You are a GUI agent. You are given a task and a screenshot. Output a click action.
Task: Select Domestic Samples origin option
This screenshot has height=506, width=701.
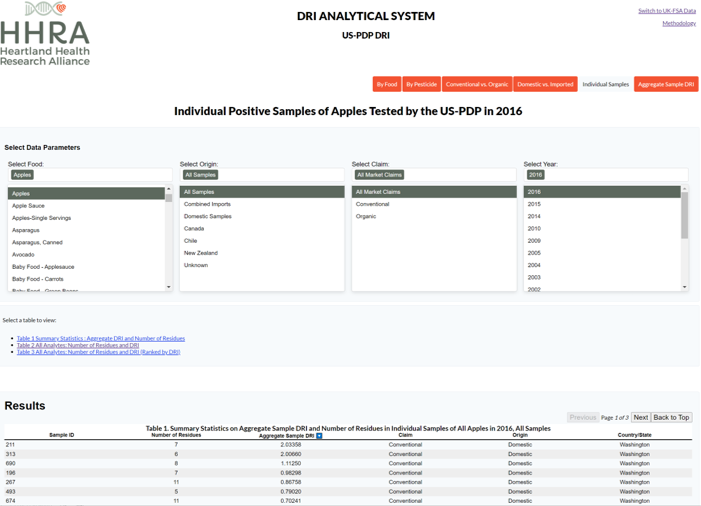point(262,216)
